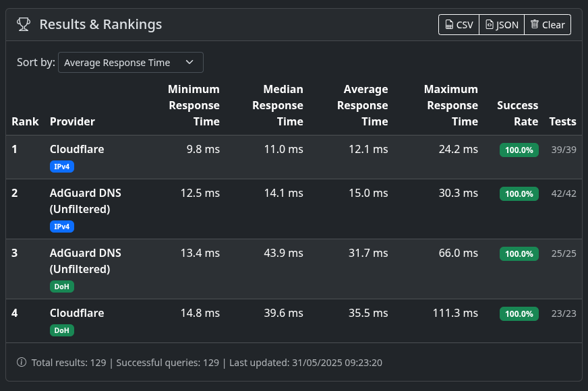Click the 25/25 tests count

564,253
